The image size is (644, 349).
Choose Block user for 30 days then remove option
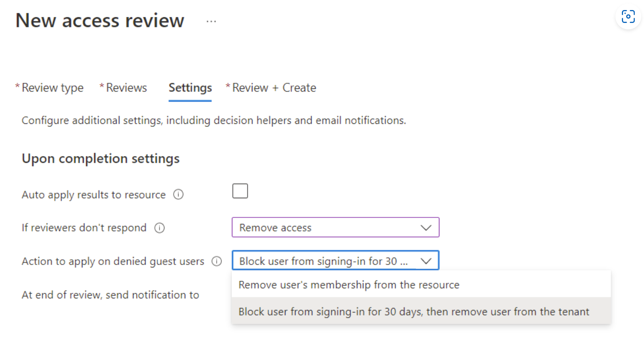414,312
